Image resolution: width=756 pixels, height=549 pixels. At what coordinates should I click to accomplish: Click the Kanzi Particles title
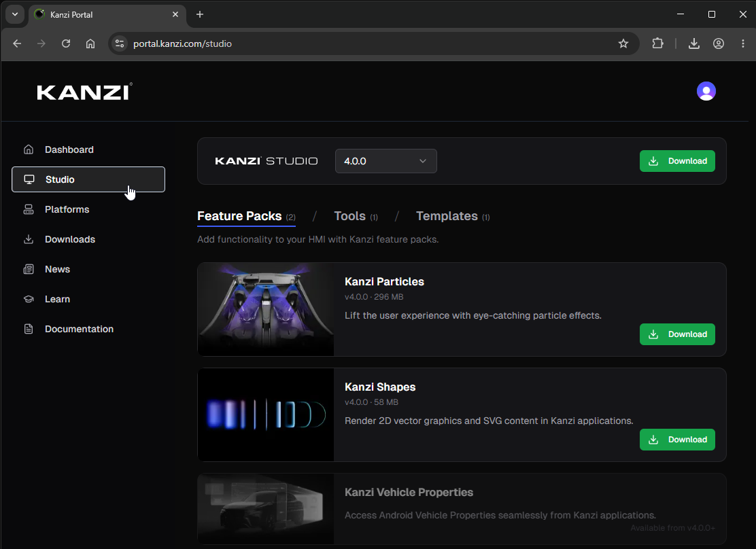click(x=384, y=281)
